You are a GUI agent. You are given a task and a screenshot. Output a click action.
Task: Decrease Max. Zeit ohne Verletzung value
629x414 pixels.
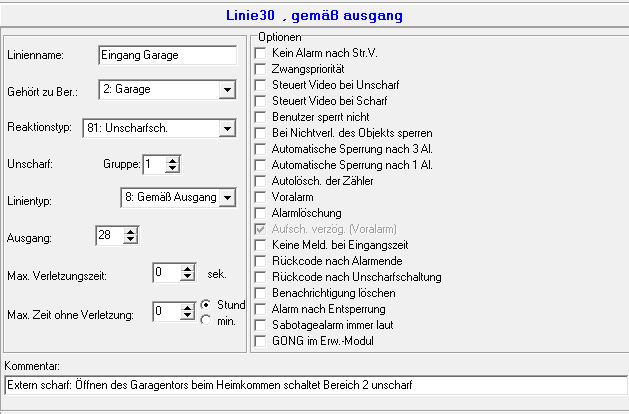pyautogui.click(x=187, y=316)
